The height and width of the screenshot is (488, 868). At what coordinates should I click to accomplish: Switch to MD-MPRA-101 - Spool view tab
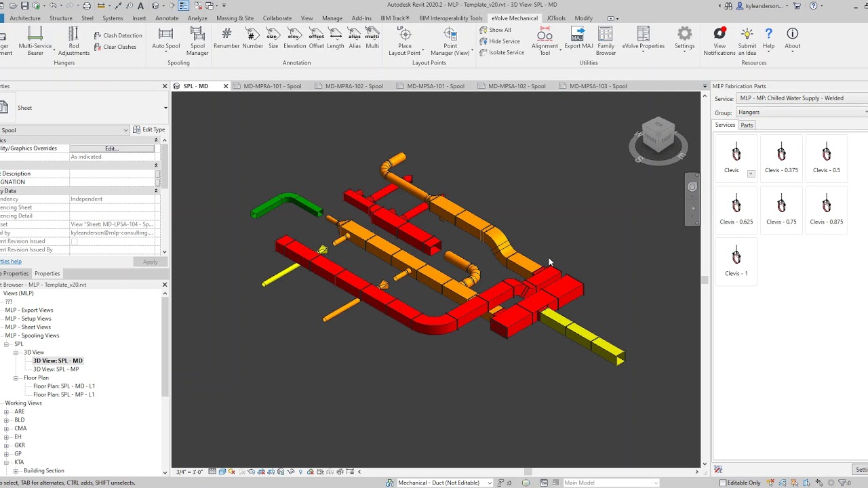pyautogui.click(x=272, y=86)
